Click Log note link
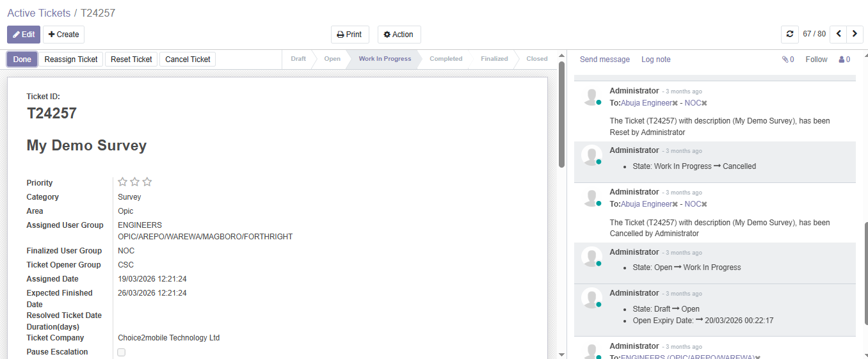The height and width of the screenshot is (359, 868). (x=656, y=60)
